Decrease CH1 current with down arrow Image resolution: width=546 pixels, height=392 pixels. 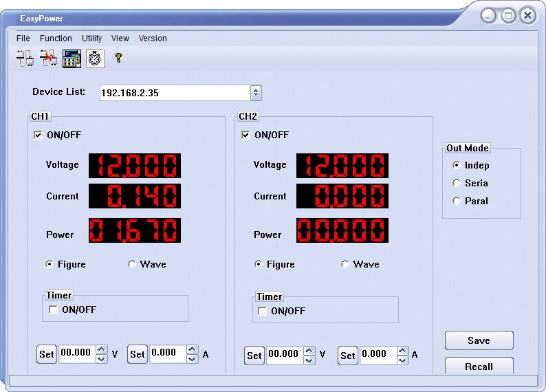pyautogui.click(x=193, y=359)
